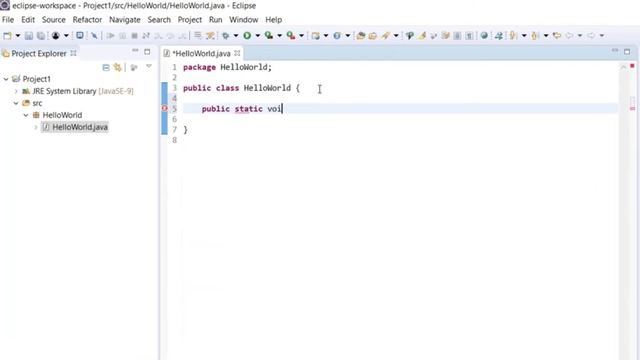Click the Open Console toolbar icon

click(80, 36)
